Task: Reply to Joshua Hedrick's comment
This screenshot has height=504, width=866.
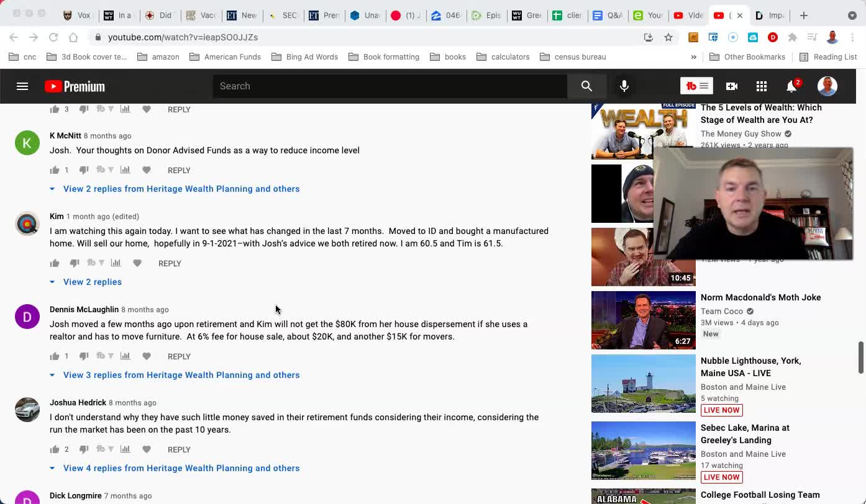Action: click(x=179, y=449)
